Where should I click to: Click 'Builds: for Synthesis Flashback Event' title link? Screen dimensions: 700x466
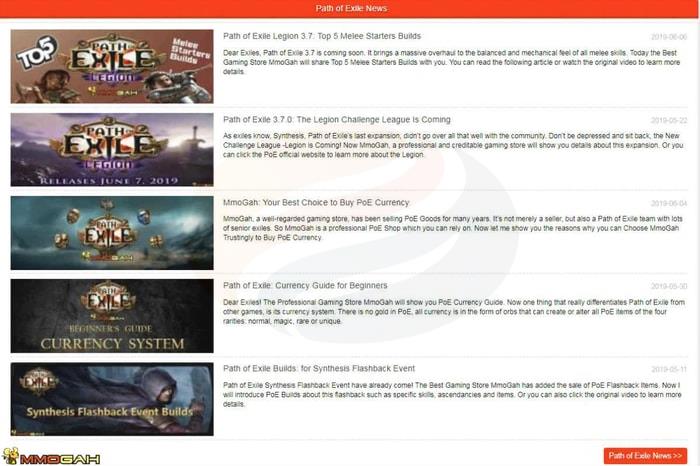pyautogui.click(x=318, y=368)
